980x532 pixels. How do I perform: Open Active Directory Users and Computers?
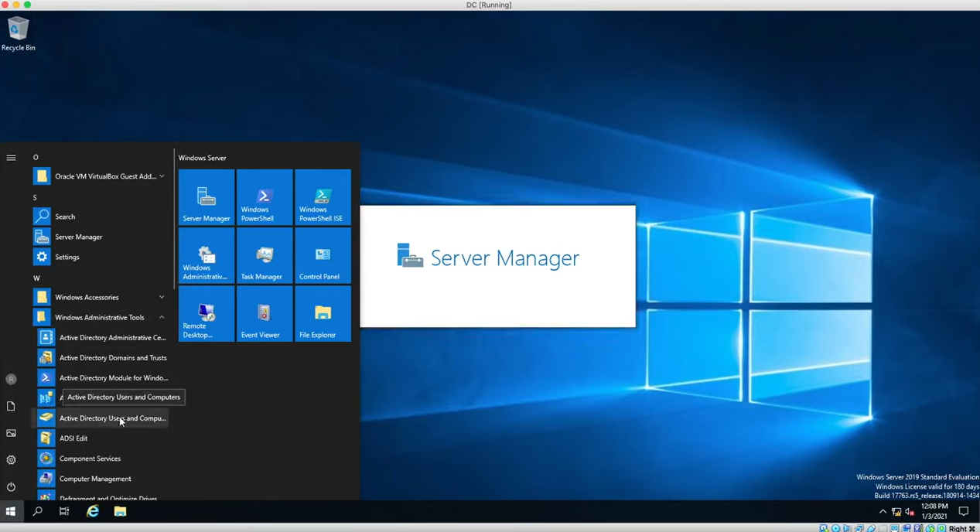[x=102, y=418]
